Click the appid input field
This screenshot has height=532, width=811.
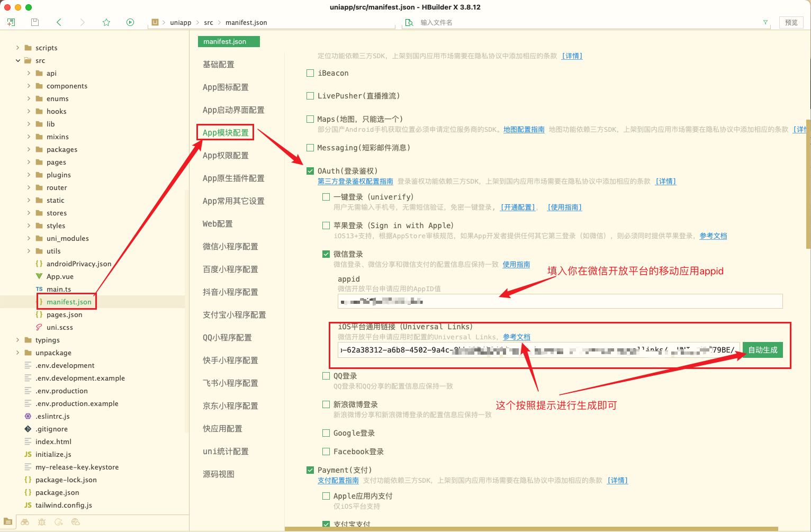(560, 301)
